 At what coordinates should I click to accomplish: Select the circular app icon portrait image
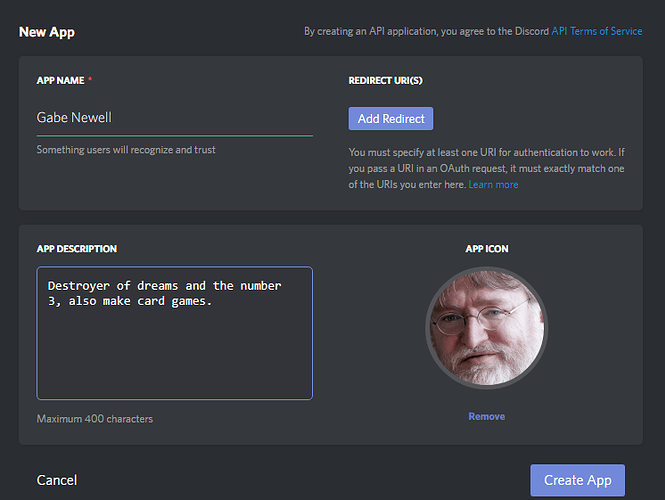point(486,327)
